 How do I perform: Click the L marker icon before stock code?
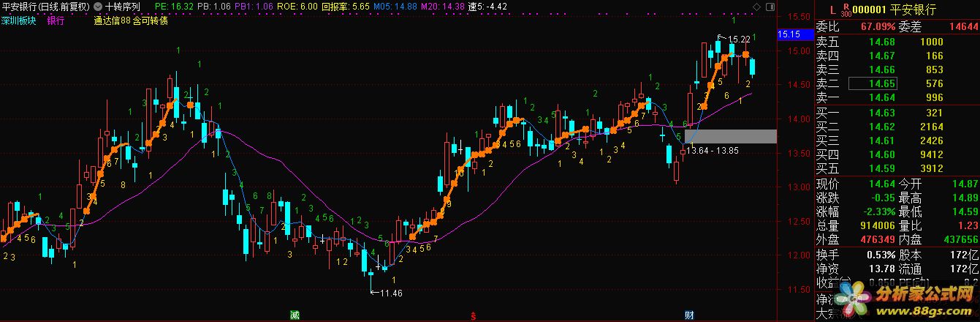pyautogui.click(x=832, y=9)
